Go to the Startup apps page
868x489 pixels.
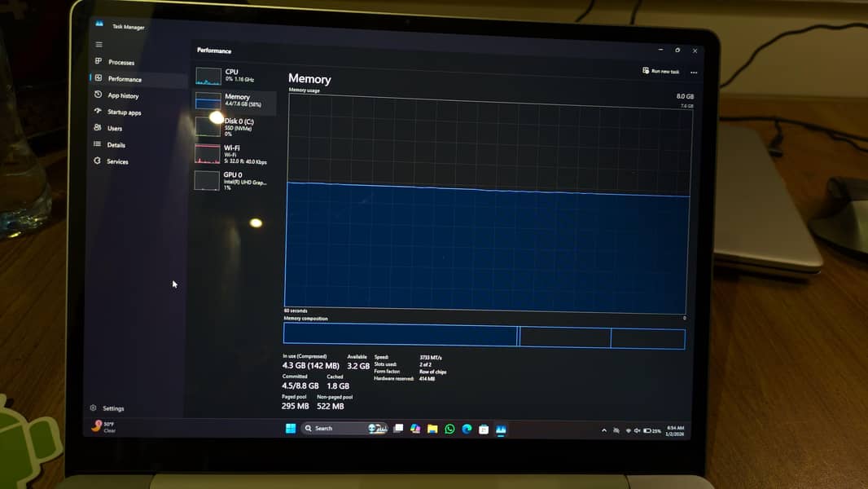pyautogui.click(x=124, y=112)
